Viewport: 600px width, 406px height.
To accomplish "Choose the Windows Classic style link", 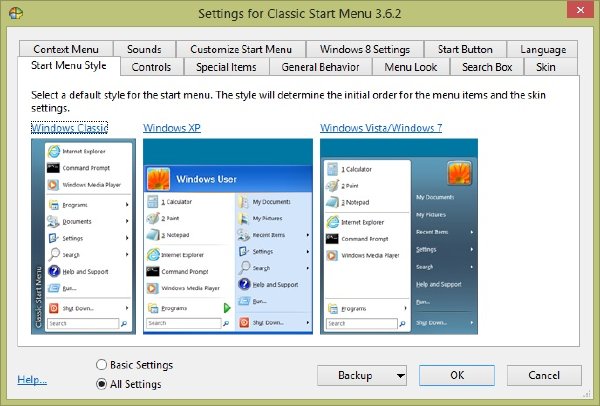I will tap(69, 128).
